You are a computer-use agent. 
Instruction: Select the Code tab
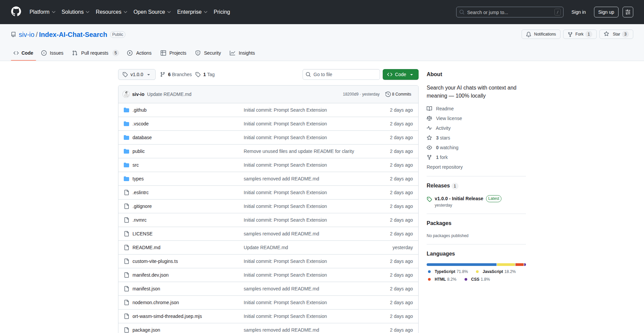23,53
